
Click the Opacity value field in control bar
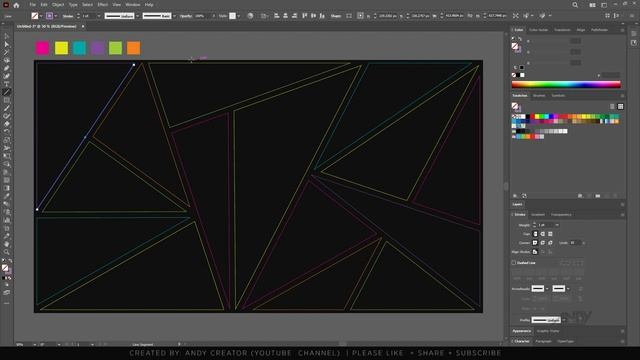click(x=202, y=16)
